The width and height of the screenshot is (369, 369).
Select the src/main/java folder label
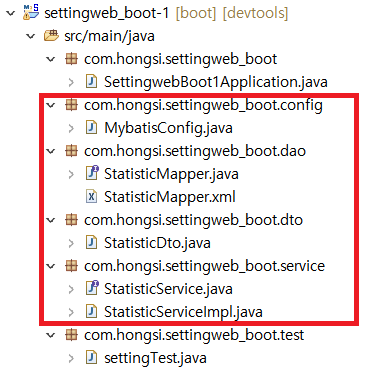[x=109, y=36]
